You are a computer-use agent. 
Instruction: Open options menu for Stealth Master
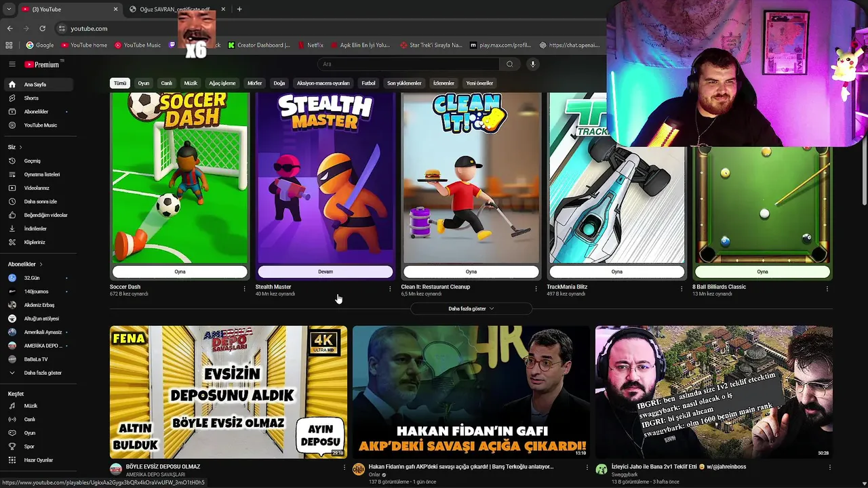click(x=390, y=289)
